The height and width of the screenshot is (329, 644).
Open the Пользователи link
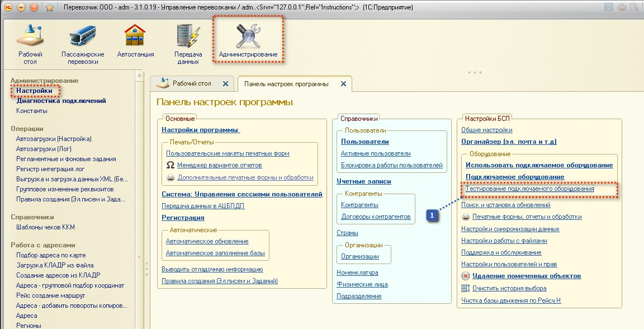point(364,142)
